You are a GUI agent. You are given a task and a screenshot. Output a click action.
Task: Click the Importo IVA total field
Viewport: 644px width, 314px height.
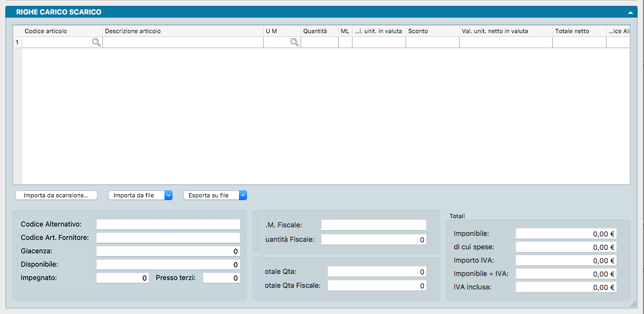click(566, 261)
